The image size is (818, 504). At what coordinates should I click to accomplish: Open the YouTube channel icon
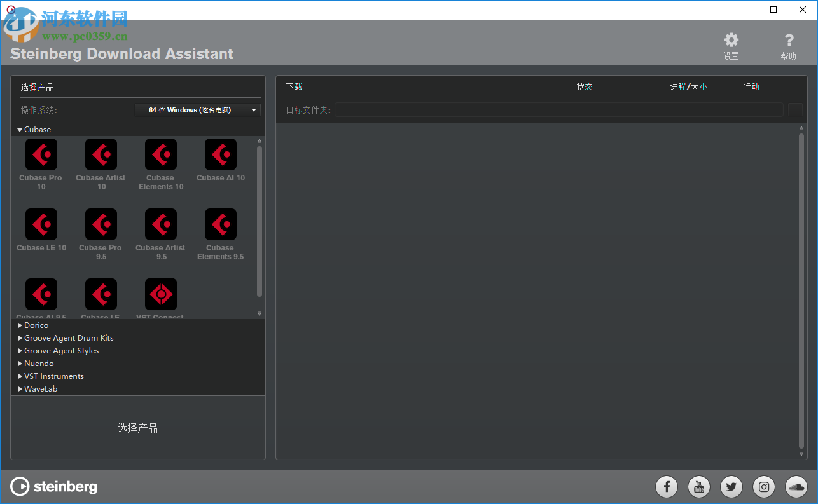[x=698, y=486]
